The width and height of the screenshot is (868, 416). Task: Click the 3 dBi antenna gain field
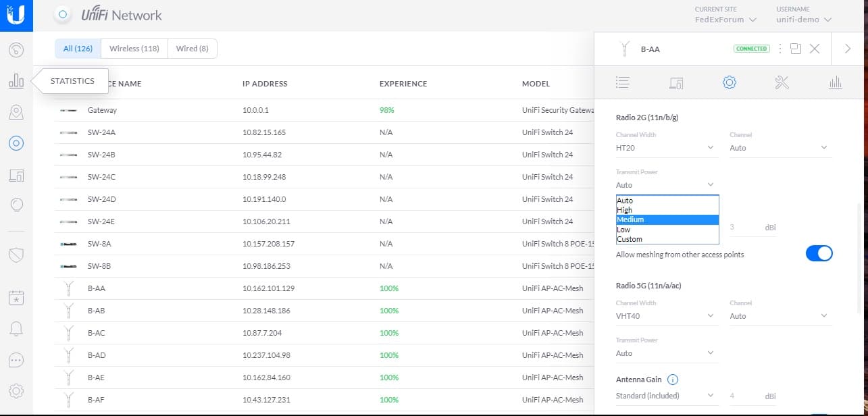click(x=752, y=228)
